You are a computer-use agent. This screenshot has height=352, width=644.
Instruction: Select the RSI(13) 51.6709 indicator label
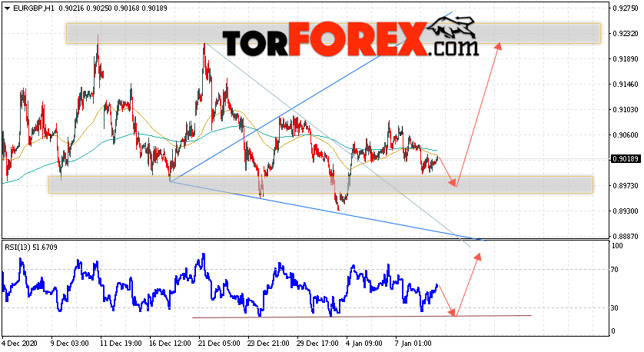point(32,247)
